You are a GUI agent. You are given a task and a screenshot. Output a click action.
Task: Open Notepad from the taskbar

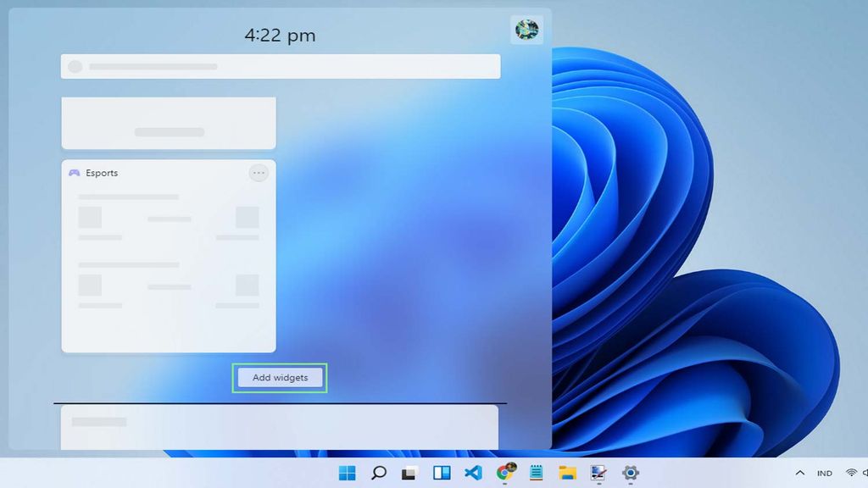[537, 473]
